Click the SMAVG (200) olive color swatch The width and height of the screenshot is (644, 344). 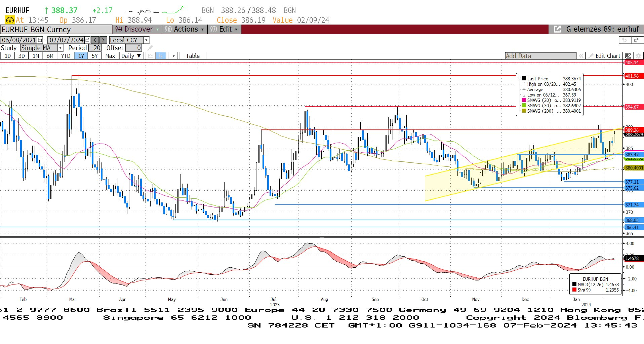pyautogui.click(x=524, y=111)
